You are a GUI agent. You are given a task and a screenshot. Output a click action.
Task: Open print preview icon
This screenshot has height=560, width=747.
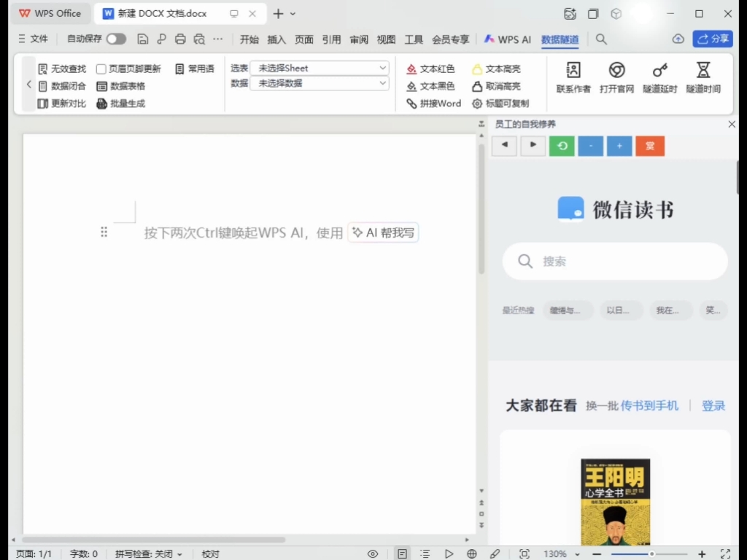click(199, 39)
